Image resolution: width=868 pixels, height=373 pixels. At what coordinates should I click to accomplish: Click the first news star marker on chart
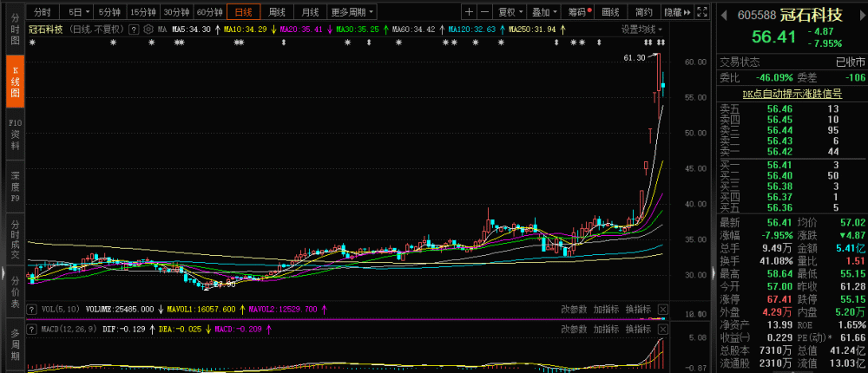(x=31, y=43)
